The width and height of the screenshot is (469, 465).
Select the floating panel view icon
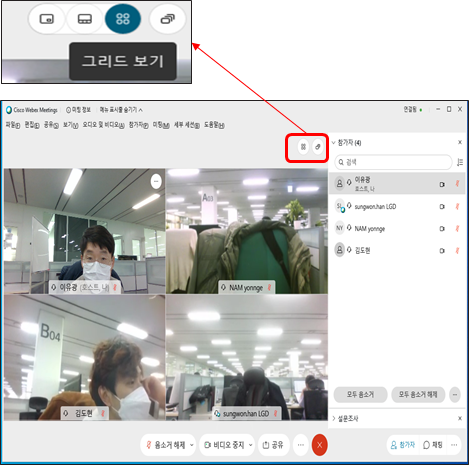[x=47, y=19]
